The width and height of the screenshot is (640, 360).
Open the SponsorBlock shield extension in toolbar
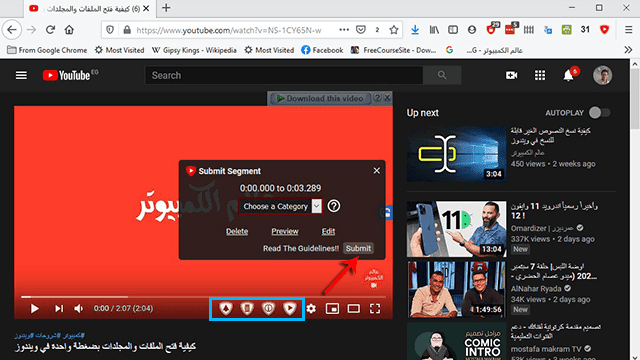pyautogui.click(x=604, y=29)
